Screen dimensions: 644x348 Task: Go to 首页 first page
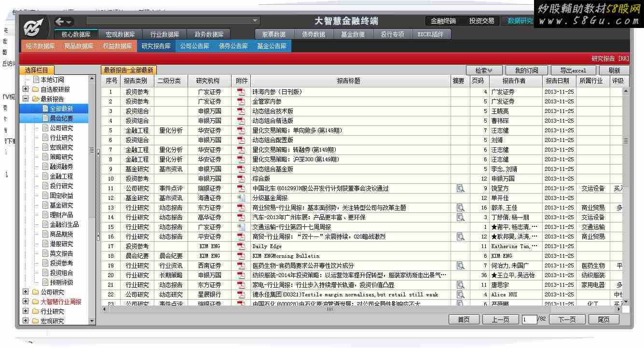[x=464, y=320]
